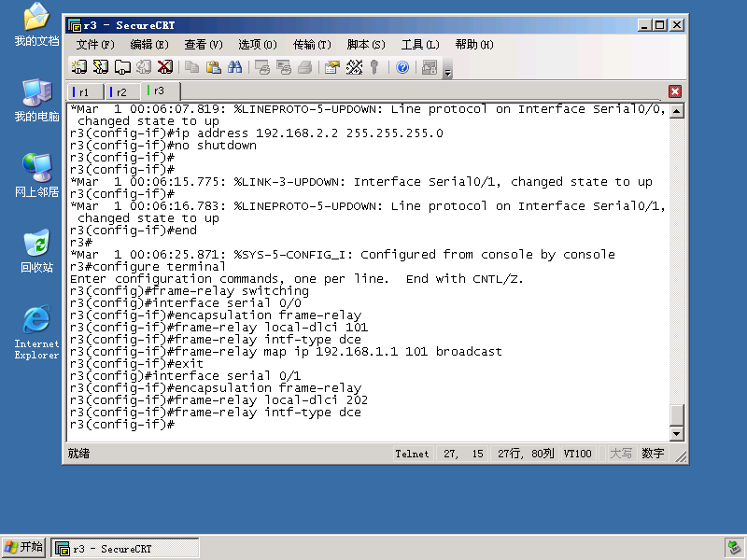Viewport: 747px width, 560px height.
Task: Open the 文件(F) menu
Action: (x=95, y=45)
